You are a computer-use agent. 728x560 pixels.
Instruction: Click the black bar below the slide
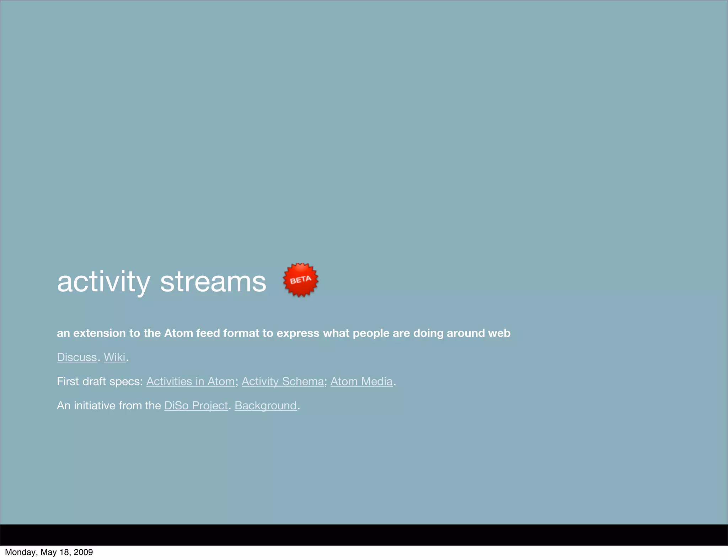364,535
